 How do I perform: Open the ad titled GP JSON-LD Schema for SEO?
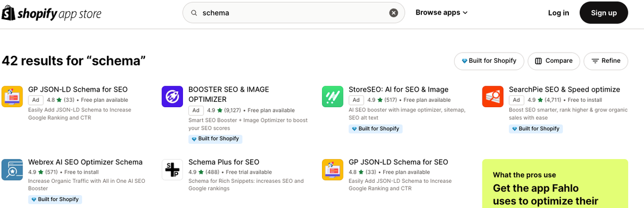78,90
